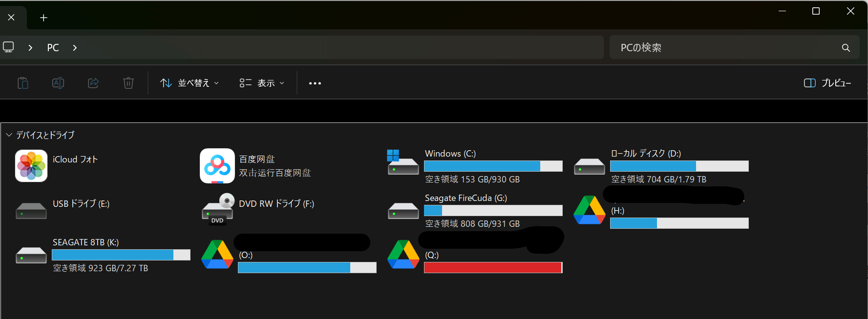
Task: Select the Google Drive (H:) icon
Action: click(x=590, y=210)
